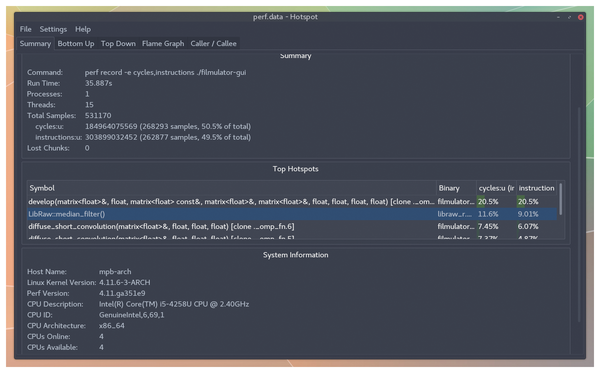
Task: Click the CPU Description Intel Core i5-4258U text
Action: 174,304
